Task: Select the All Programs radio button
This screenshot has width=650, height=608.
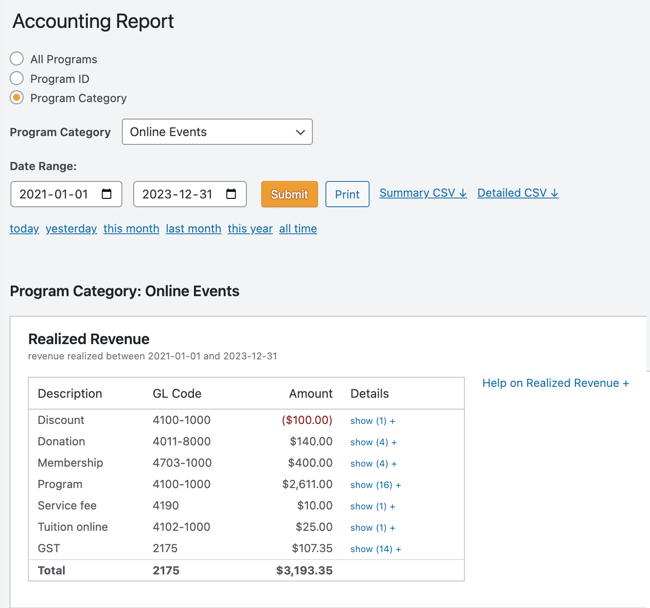Action: tap(17, 59)
